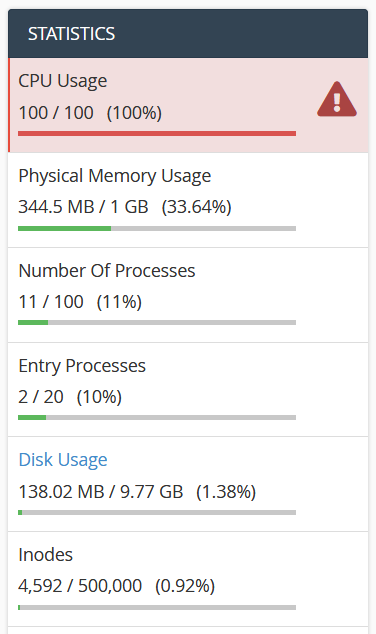
Task: Select the Number Of Processes label
Action: [107, 271]
